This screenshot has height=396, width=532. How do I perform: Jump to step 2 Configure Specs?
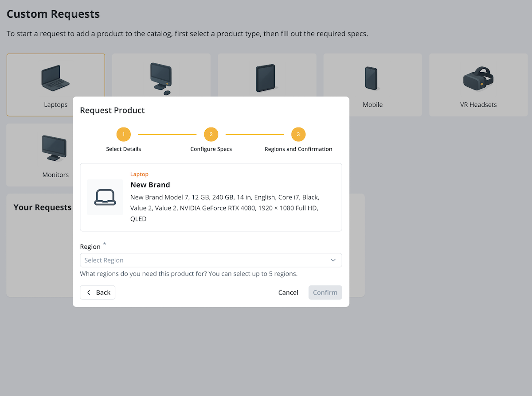click(x=211, y=134)
